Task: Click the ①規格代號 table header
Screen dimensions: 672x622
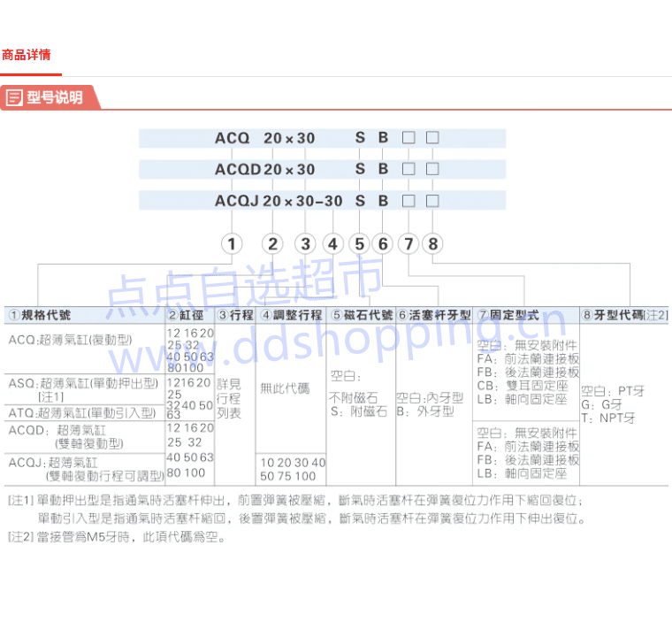Action: (41, 315)
